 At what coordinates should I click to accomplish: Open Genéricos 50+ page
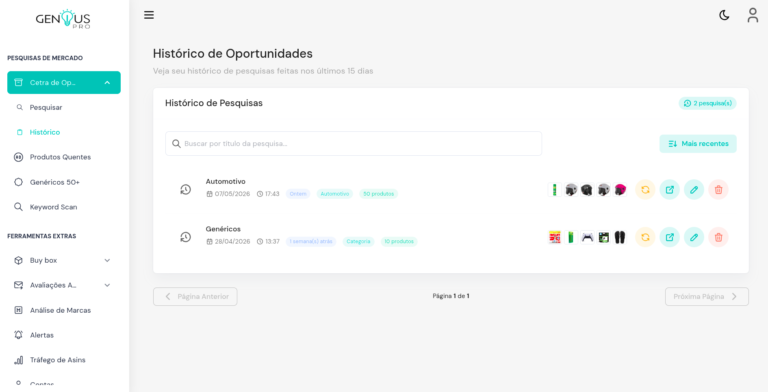coord(54,182)
